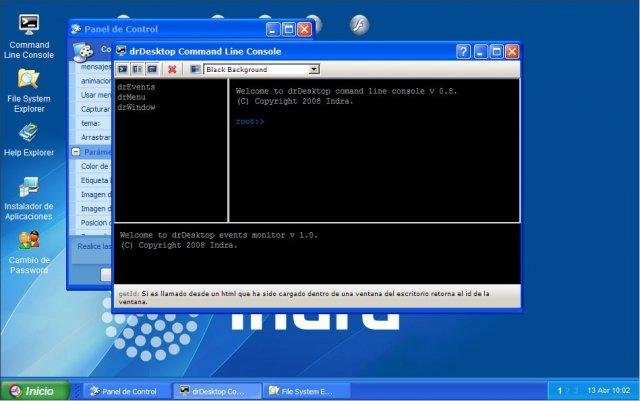
Task: Click Panel de Control title bar icon
Action: pos(76,29)
